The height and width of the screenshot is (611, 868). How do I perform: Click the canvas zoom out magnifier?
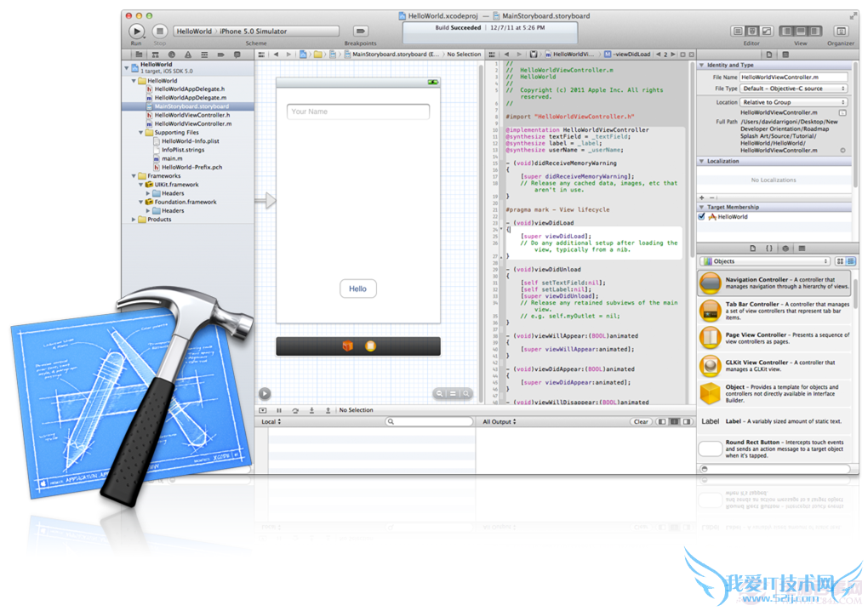pos(440,393)
